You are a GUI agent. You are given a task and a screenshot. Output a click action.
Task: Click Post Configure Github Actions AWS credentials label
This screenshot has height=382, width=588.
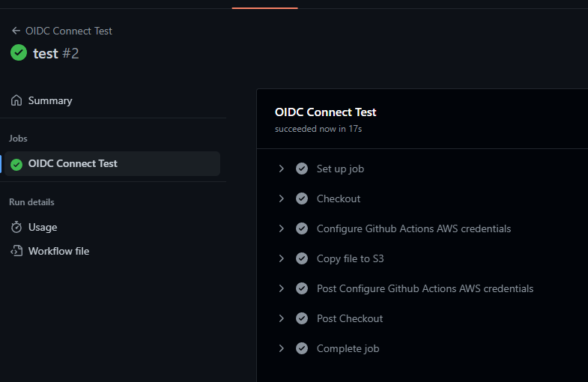425,288
